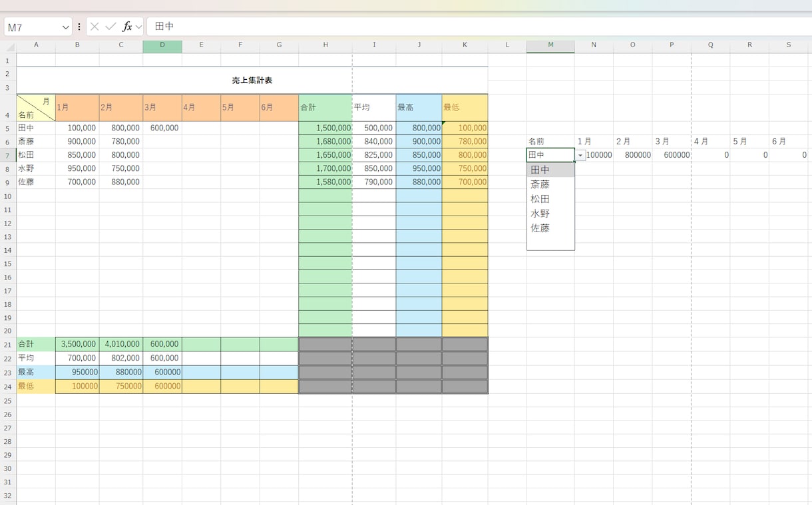
Task: Click the 斎藤 name cell in column A
Action: (36, 142)
